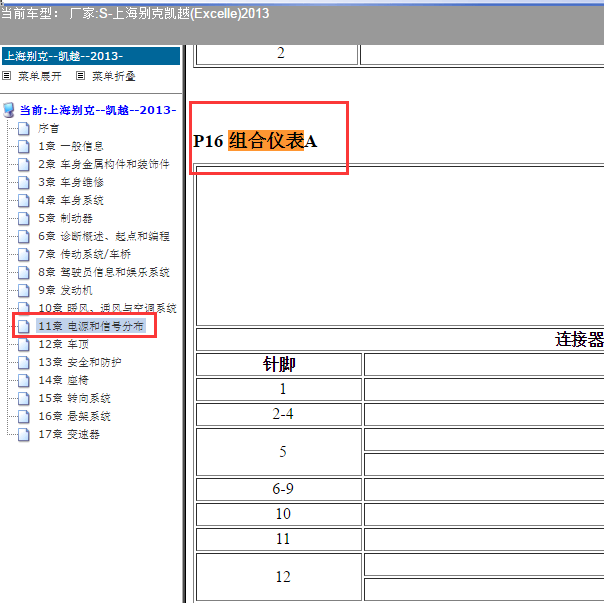Click the pin cell labeled 10
This screenshot has height=603, width=604.
point(279,514)
